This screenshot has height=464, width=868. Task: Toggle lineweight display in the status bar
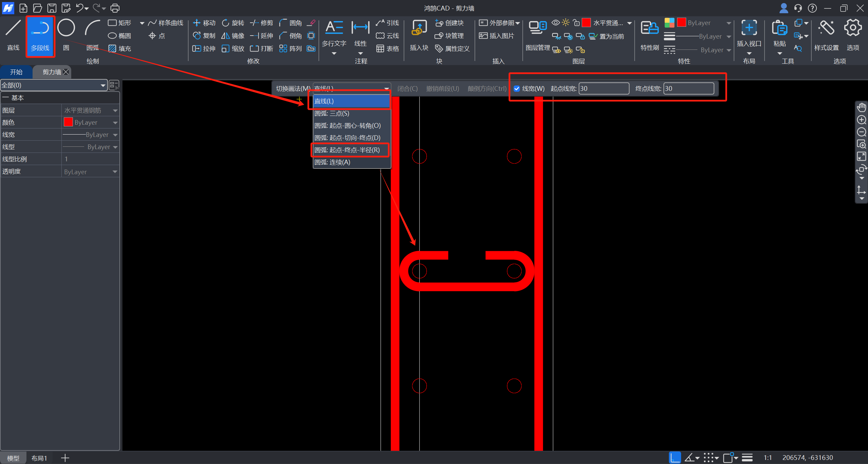pos(747,458)
